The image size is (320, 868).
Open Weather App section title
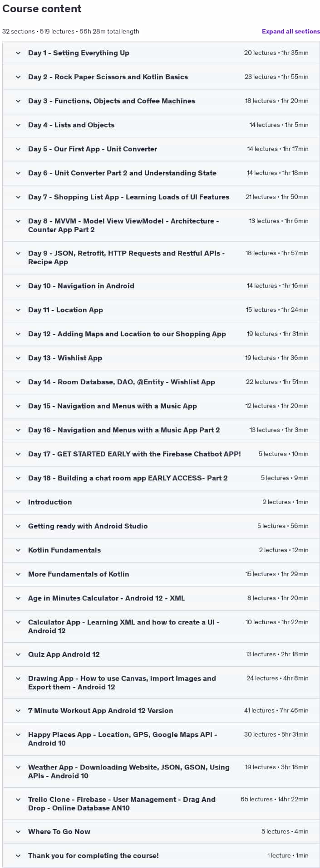tap(129, 771)
